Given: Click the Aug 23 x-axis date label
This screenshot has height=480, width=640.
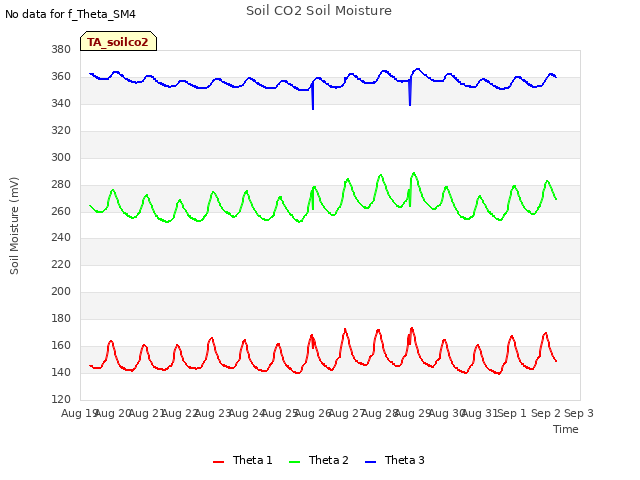Looking at the screenshot, I should coord(213,413).
